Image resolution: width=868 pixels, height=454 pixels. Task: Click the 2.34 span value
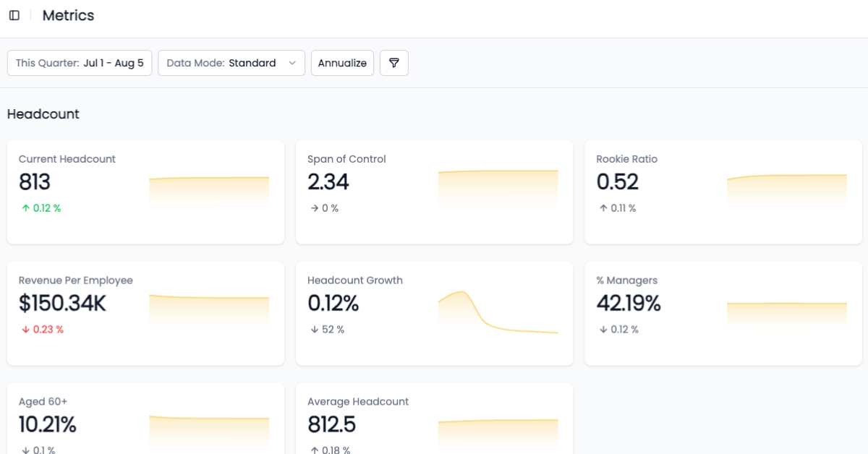click(x=328, y=182)
